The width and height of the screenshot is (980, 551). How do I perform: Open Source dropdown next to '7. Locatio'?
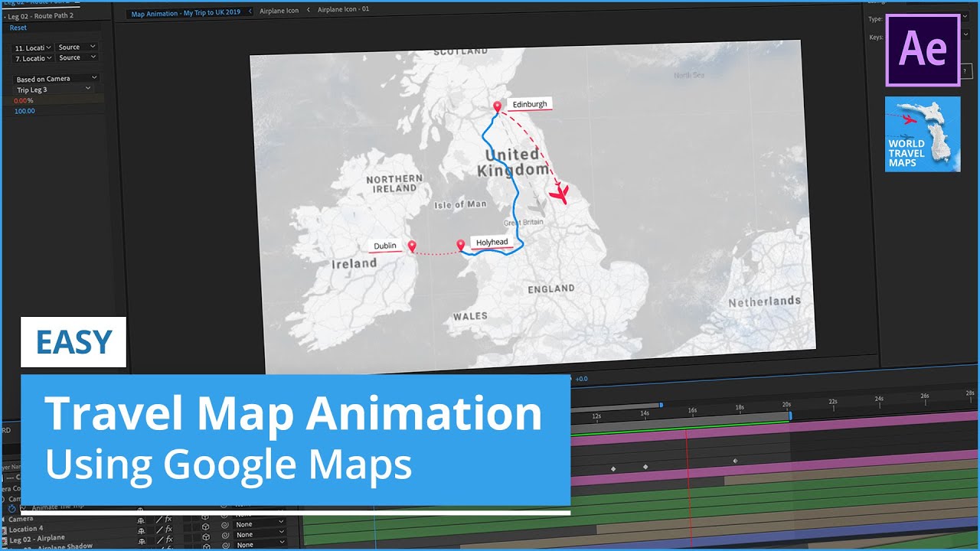tap(77, 57)
